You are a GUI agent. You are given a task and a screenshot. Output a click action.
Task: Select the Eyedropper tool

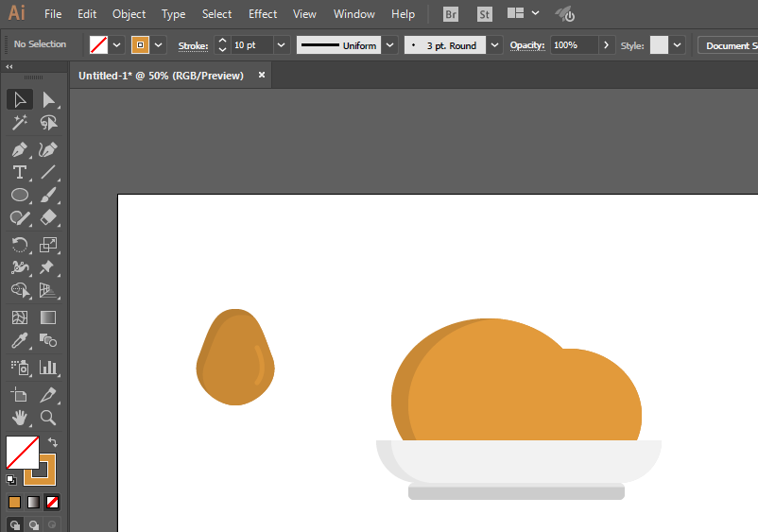click(19, 341)
